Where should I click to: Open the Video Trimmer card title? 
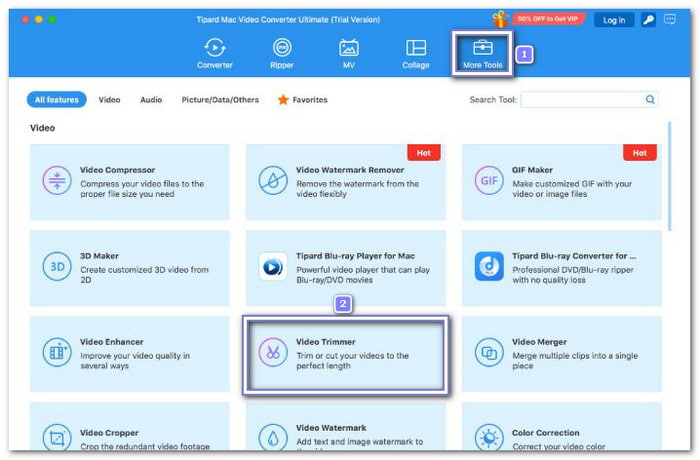point(326,342)
